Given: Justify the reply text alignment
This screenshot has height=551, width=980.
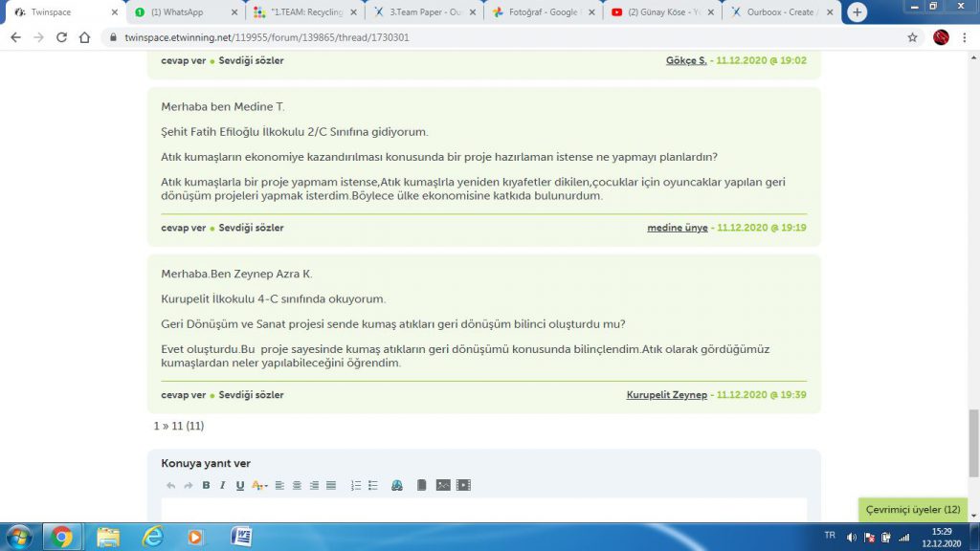Looking at the screenshot, I should click(331, 486).
